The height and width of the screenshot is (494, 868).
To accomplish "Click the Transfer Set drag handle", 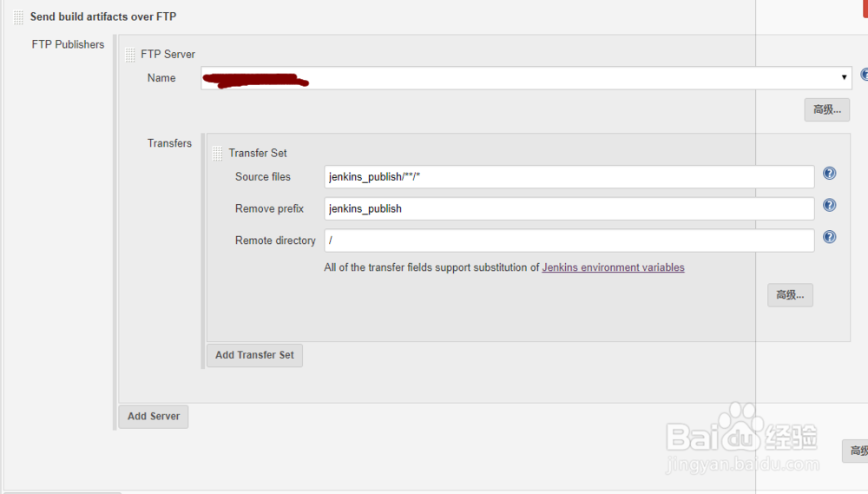I will point(217,154).
